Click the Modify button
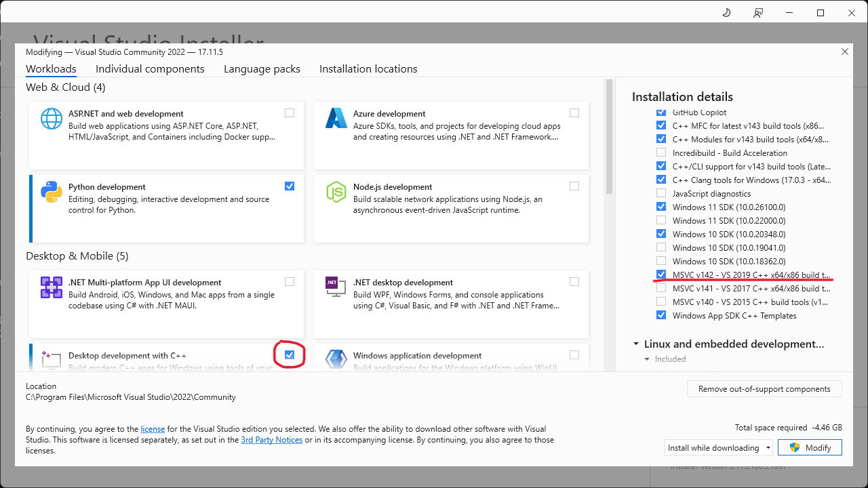This screenshot has height=488, width=868. (810, 447)
